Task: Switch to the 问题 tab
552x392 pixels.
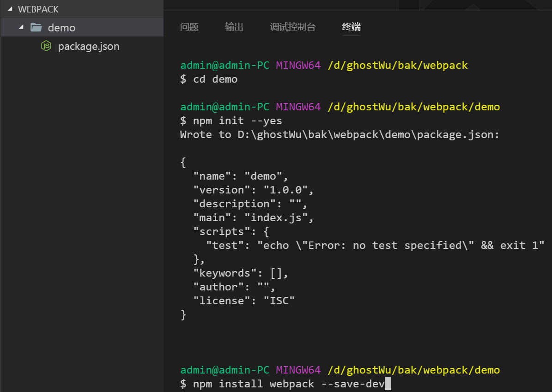Action: click(x=189, y=27)
